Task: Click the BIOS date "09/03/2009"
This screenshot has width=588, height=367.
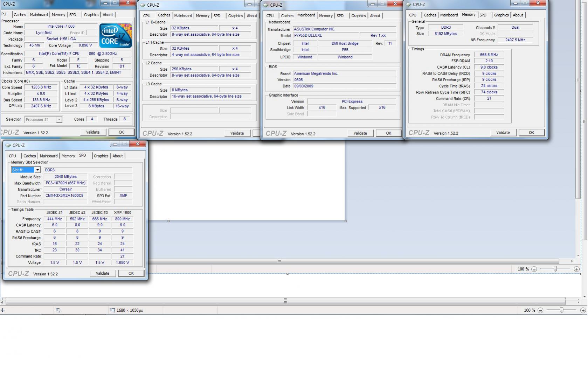Action: click(345, 86)
